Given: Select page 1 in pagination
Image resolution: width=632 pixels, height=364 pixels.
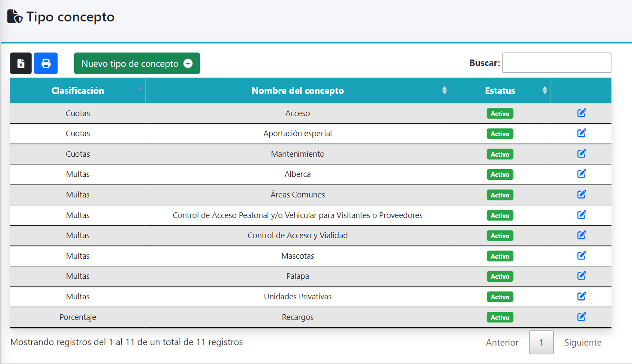Looking at the screenshot, I should [x=541, y=343].
